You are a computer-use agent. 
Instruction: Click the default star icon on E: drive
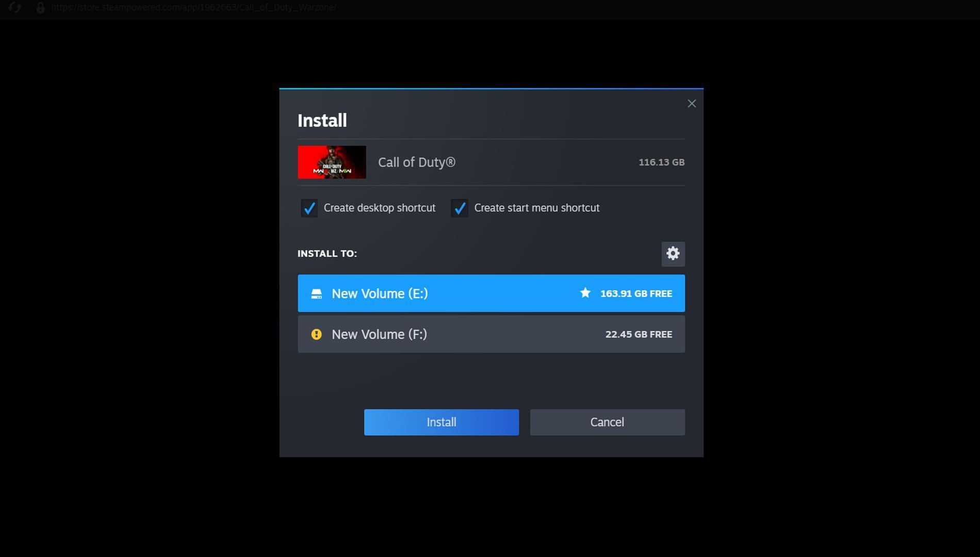pos(585,293)
